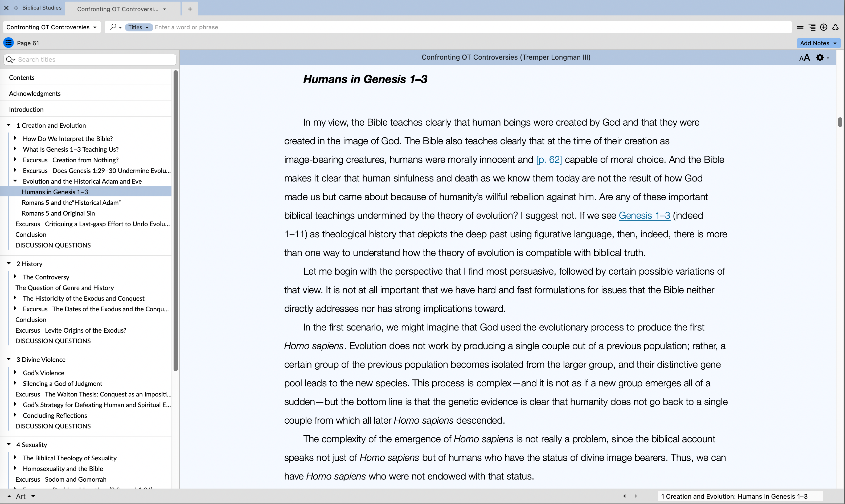Screen dimensions: 845x504
Task: Click the reading pane vertical scrollbar thumb
Action: pyautogui.click(x=840, y=122)
